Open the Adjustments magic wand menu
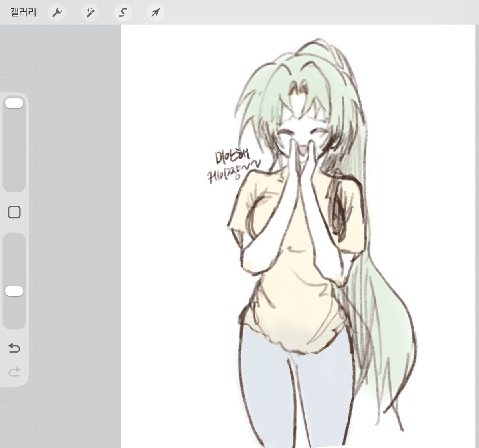479x448 pixels. 90,13
